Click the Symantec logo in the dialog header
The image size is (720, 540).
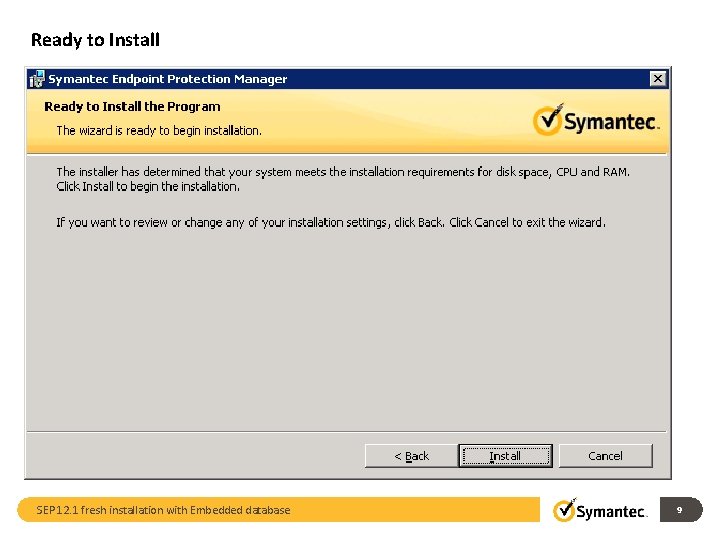click(596, 120)
